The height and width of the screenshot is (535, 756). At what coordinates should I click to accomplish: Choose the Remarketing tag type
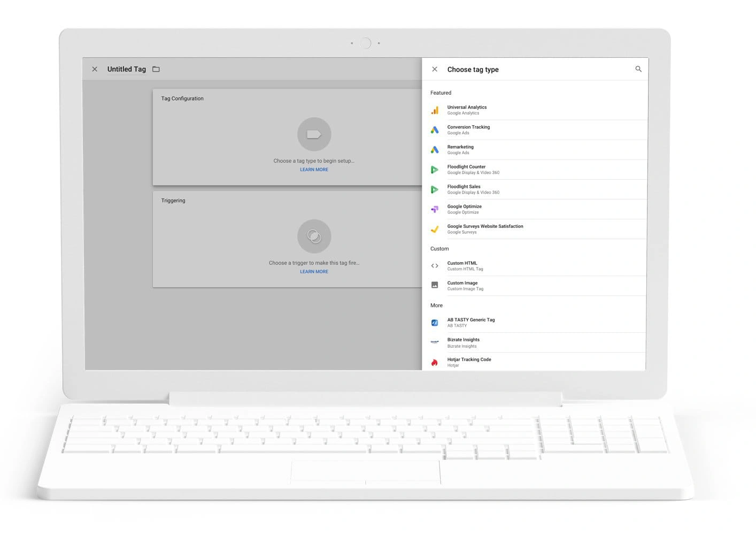[x=538, y=150]
